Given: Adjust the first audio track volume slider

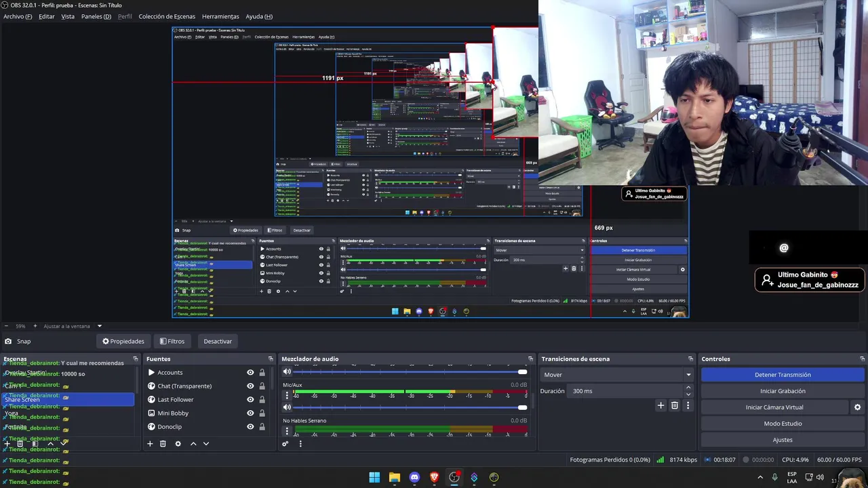Looking at the screenshot, I should (410, 371).
